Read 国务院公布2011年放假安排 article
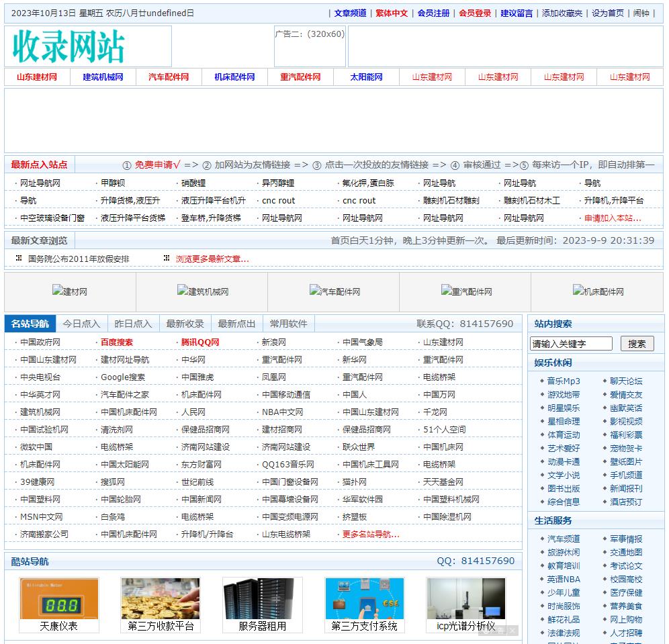The image size is (669, 644). click(x=79, y=259)
